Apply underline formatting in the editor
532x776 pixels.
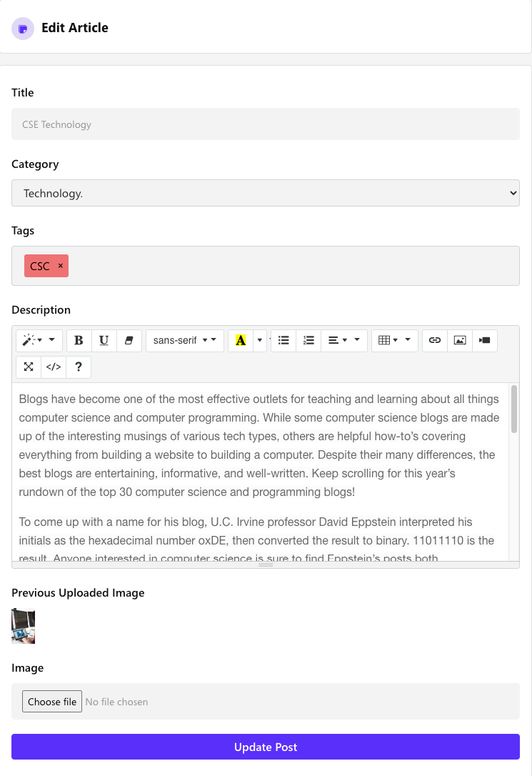(104, 340)
